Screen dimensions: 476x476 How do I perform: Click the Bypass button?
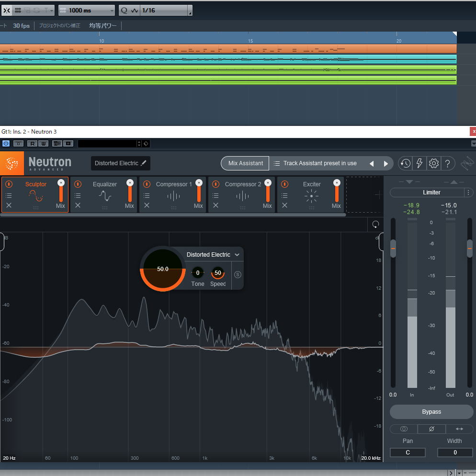[x=431, y=412]
